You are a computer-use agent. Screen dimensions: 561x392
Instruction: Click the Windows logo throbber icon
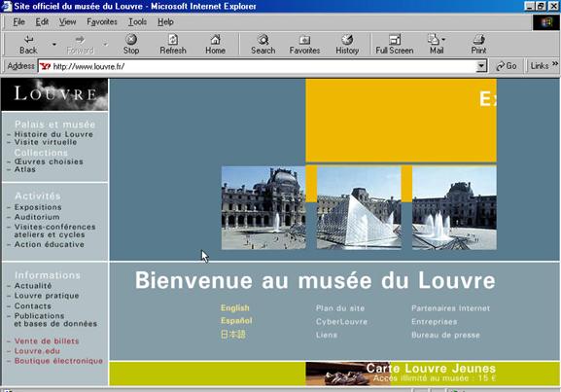point(546,22)
